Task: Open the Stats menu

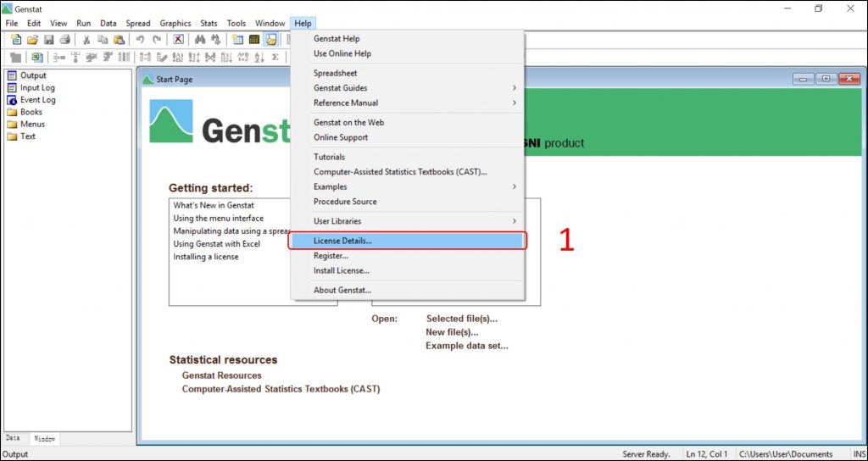Action: [x=209, y=23]
